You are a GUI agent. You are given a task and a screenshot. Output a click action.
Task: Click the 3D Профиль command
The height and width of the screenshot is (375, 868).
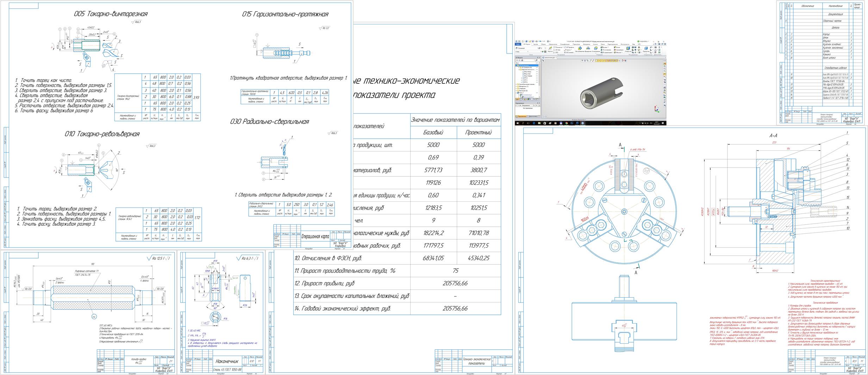click(569, 47)
